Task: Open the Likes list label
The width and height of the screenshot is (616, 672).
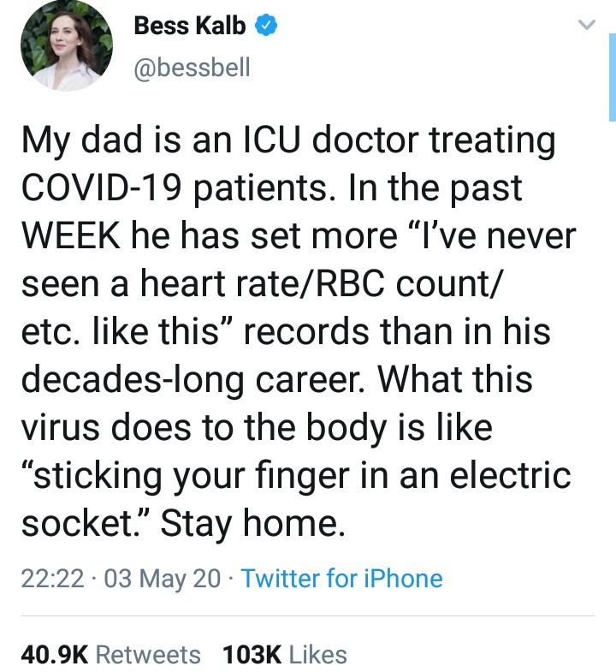Action: (x=318, y=655)
